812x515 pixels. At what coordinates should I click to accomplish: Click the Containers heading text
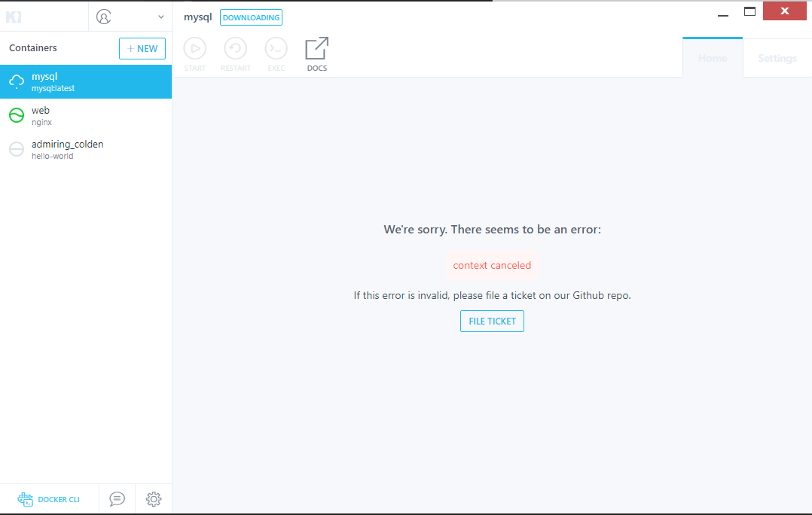tap(33, 48)
